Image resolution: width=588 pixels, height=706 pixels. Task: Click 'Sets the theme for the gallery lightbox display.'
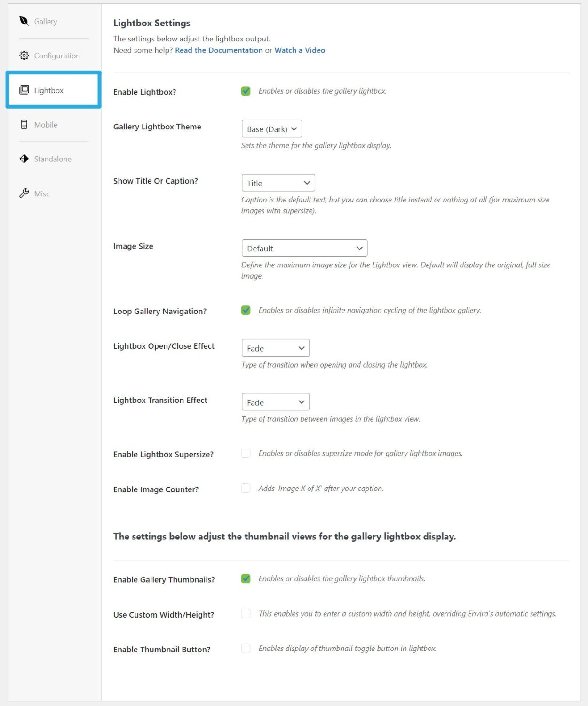point(316,145)
